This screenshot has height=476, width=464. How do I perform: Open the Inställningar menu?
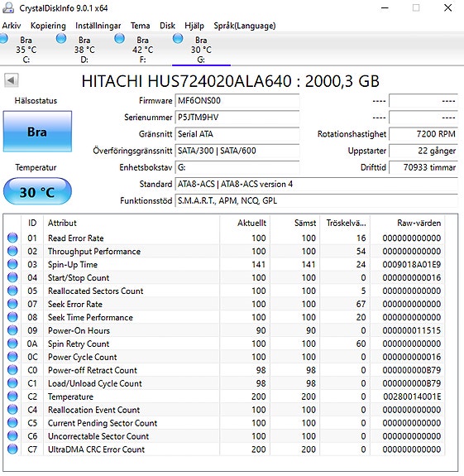click(x=98, y=26)
